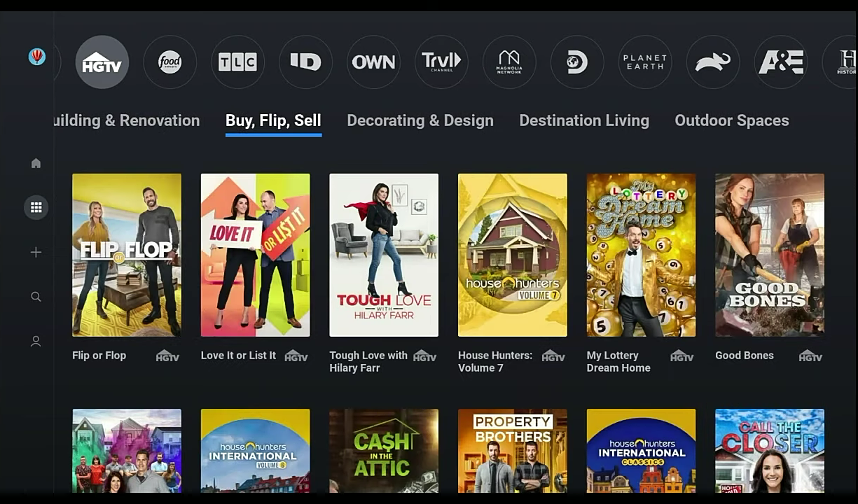The height and width of the screenshot is (504, 858).
Task: Click HGTV badge beside Good Bones
Action: (x=810, y=356)
